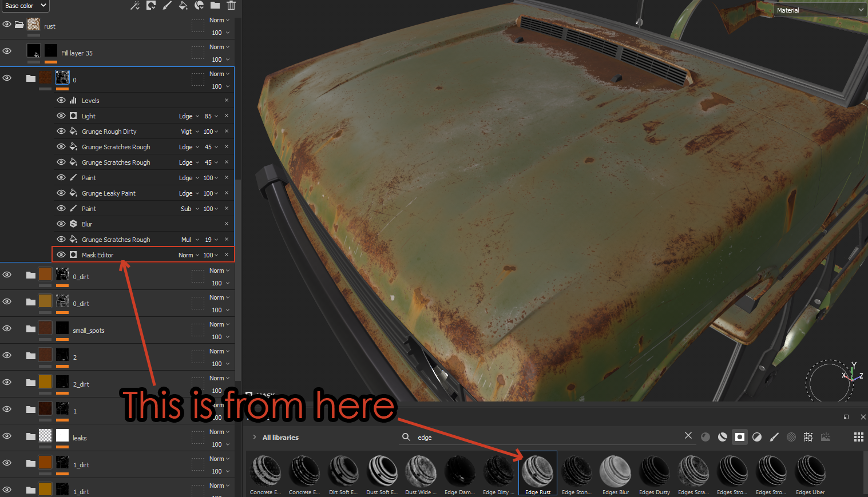Image resolution: width=868 pixels, height=497 pixels.
Task: Click the Blur filter icon
Action: (x=73, y=224)
